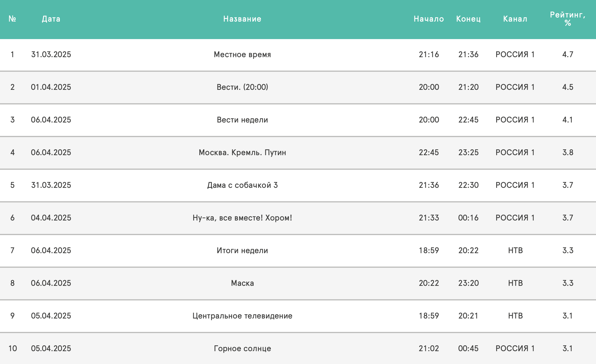Screen dimensions: 596x364
Task: Click the Конец column header
Action: tap(468, 19)
